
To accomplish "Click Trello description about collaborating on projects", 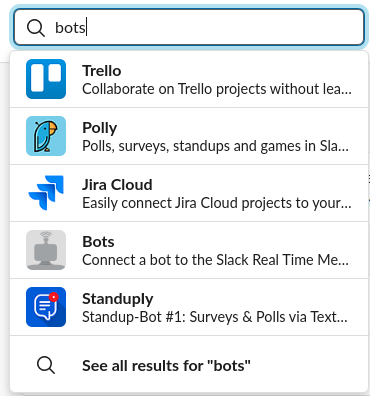I will (x=217, y=89).
